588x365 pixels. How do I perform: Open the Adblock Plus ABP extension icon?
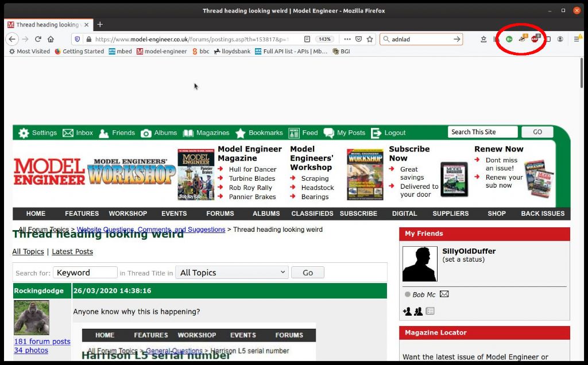pyautogui.click(x=535, y=38)
